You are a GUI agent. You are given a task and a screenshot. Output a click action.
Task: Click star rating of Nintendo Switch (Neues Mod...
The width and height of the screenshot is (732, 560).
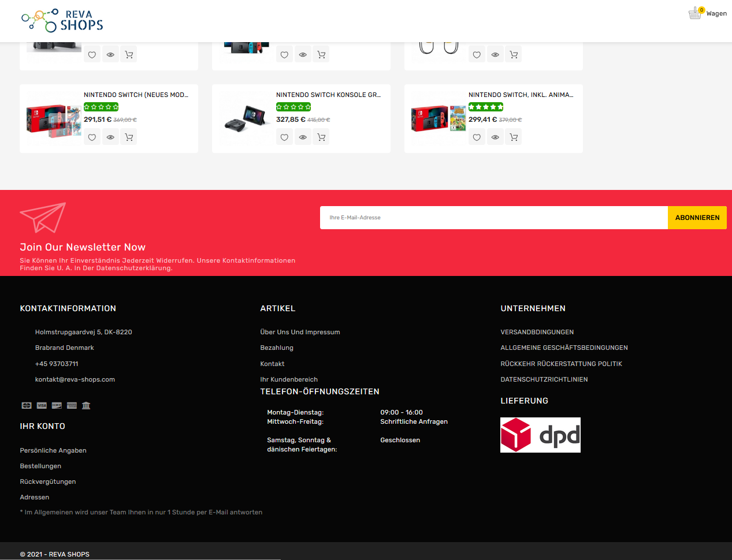pos(101,107)
